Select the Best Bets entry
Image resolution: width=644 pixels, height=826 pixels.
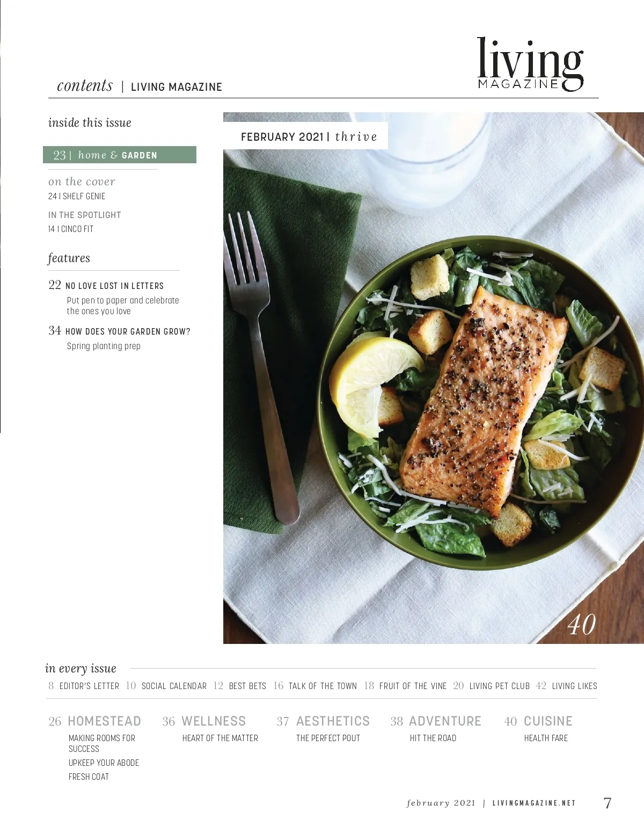tap(240, 686)
